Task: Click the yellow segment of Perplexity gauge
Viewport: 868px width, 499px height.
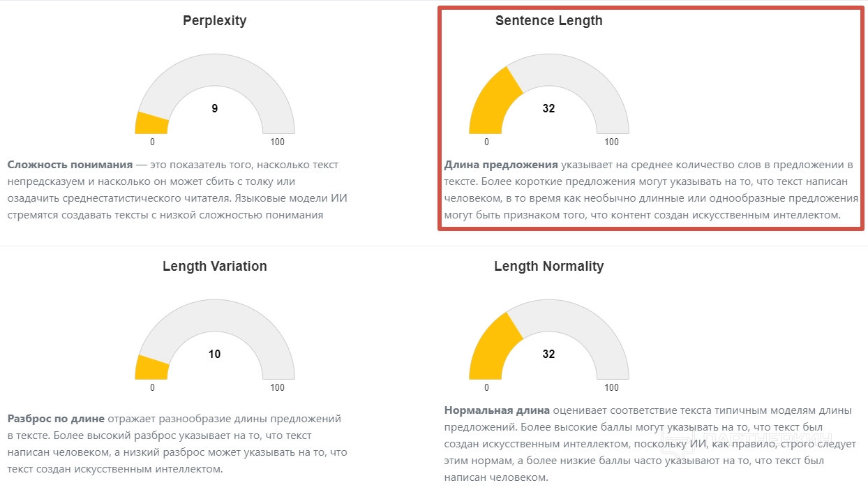Action: pos(151,123)
